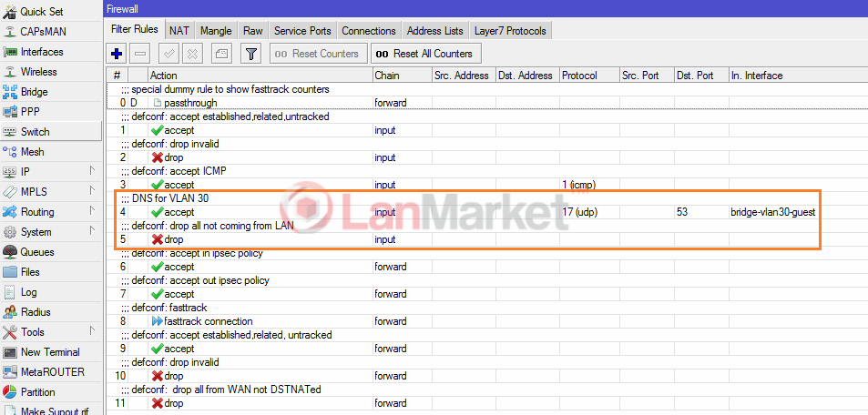The height and width of the screenshot is (415, 868).
Task: Click the blue plus Add rule icon
Action: 117,54
